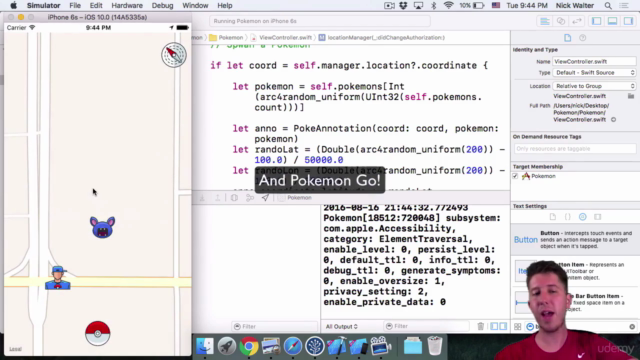Click the Bluetooth menu bar icon
The image size is (640, 360).
[433, 6]
